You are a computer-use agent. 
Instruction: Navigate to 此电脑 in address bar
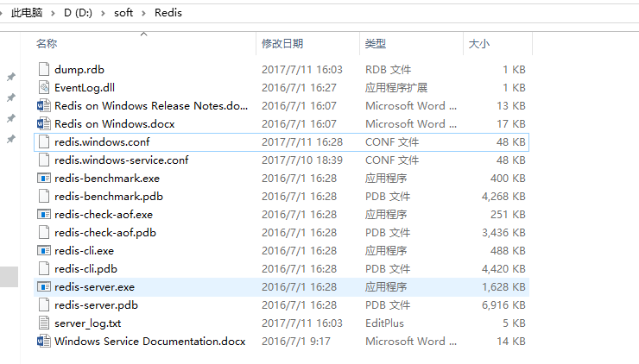27,13
